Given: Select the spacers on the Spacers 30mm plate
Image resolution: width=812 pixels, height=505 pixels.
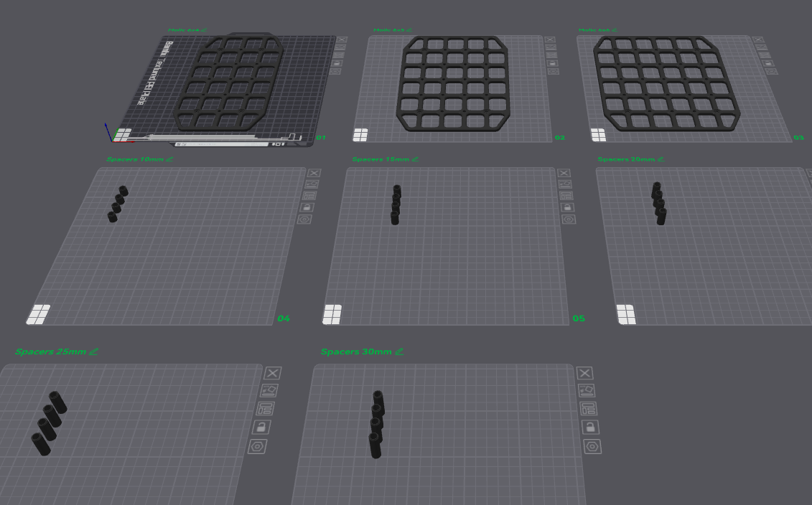Looking at the screenshot, I should tap(376, 425).
